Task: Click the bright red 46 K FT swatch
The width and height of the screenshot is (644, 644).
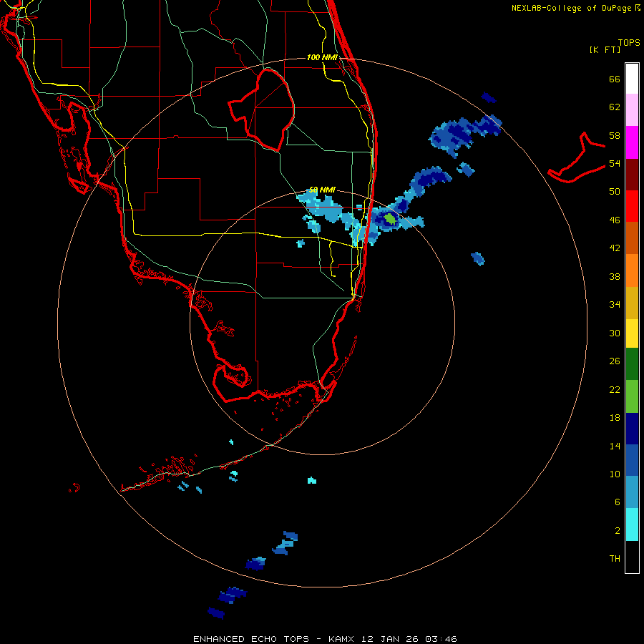Action: coord(632,206)
